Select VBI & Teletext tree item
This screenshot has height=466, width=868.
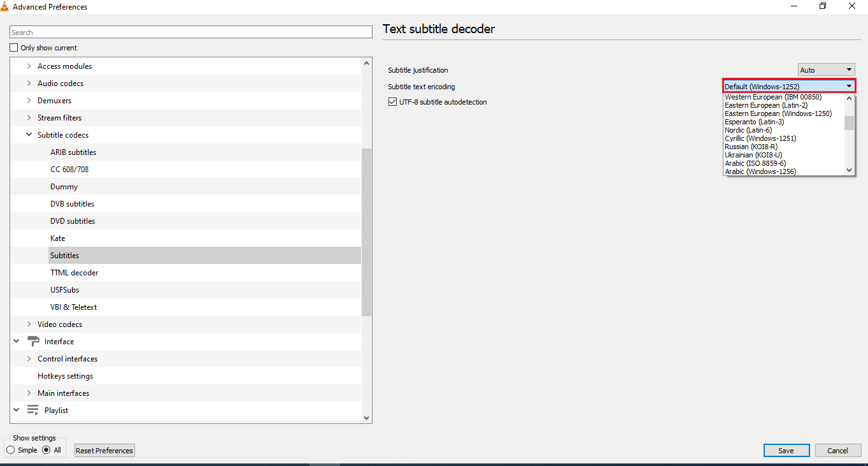74,307
